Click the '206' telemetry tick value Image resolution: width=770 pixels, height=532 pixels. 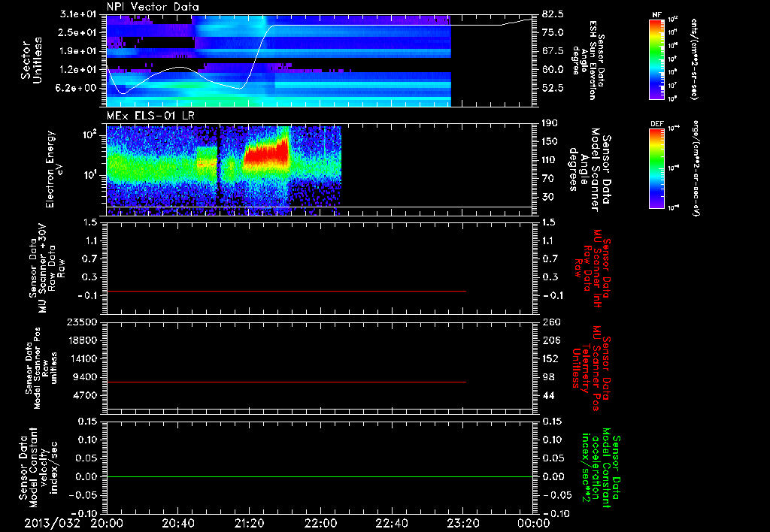(x=550, y=340)
